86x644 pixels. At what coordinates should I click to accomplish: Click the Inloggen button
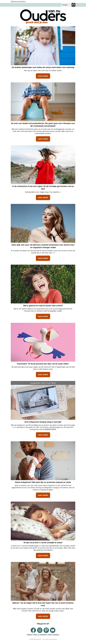65,5
